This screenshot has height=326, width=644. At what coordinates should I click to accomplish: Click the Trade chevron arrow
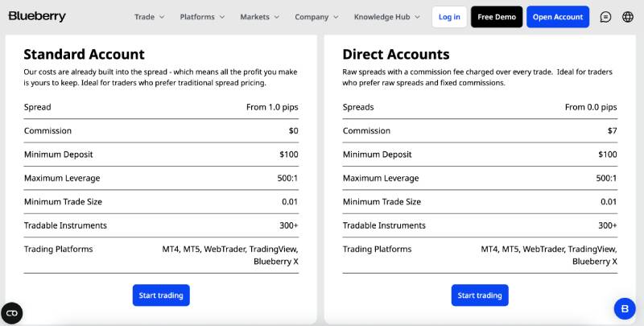162,17
